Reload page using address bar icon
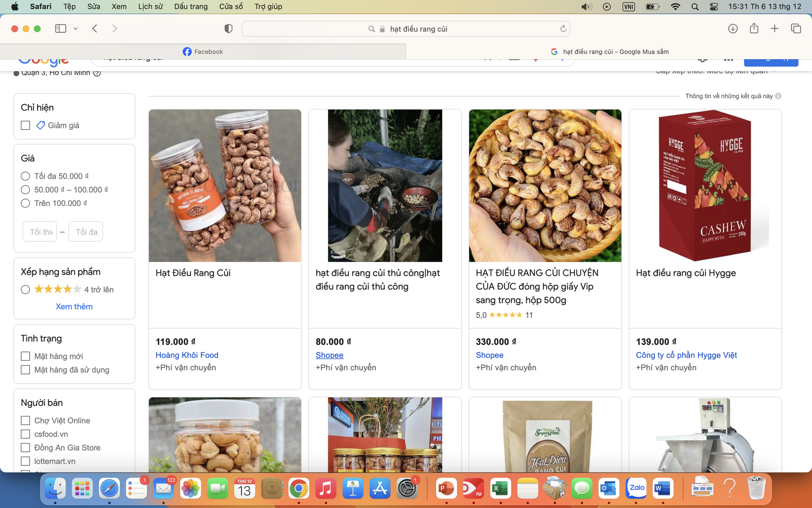This screenshot has width=812, height=508. (563, 29)
